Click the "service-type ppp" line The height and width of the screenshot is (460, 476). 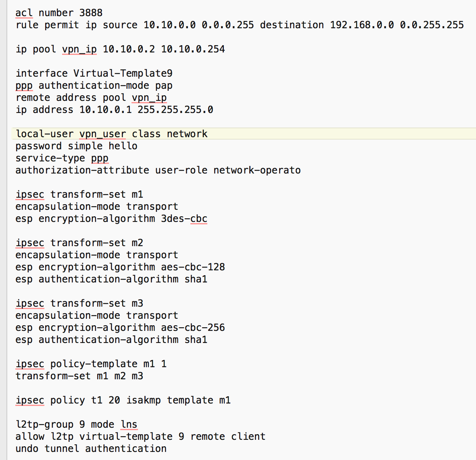(x=62, y=158)
